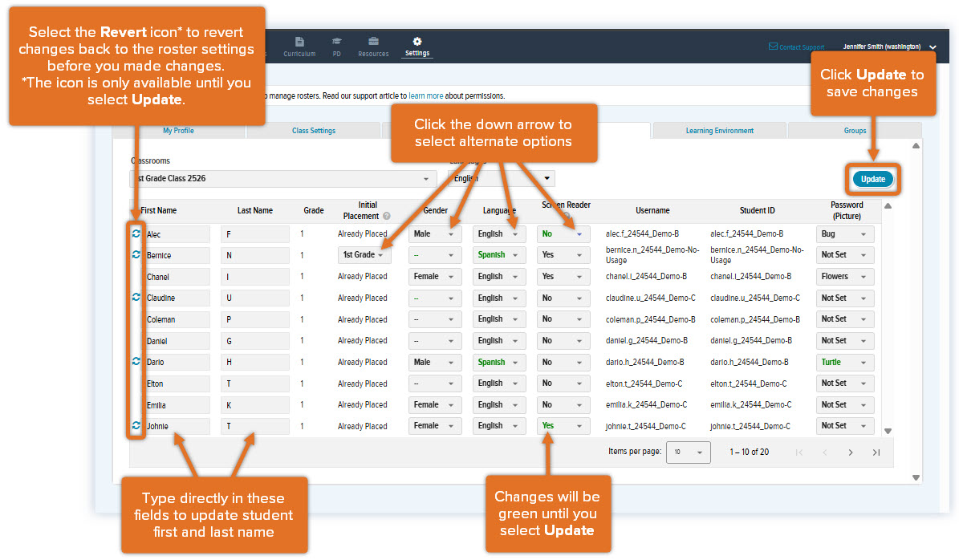The height and width of the screenshot is (560, 959).
Task: Click the table scroll down arrow
Action: 888,431
